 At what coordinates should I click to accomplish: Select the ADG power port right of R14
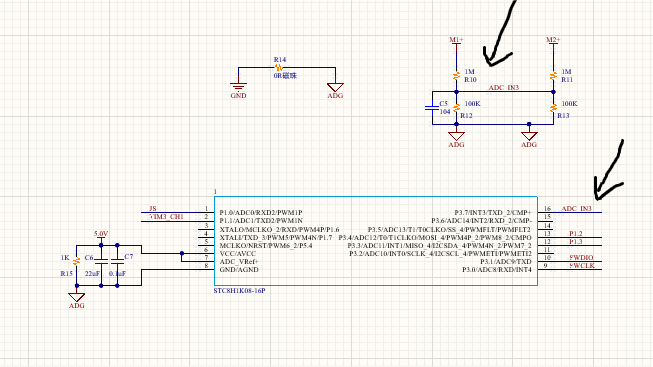[335, 87]
